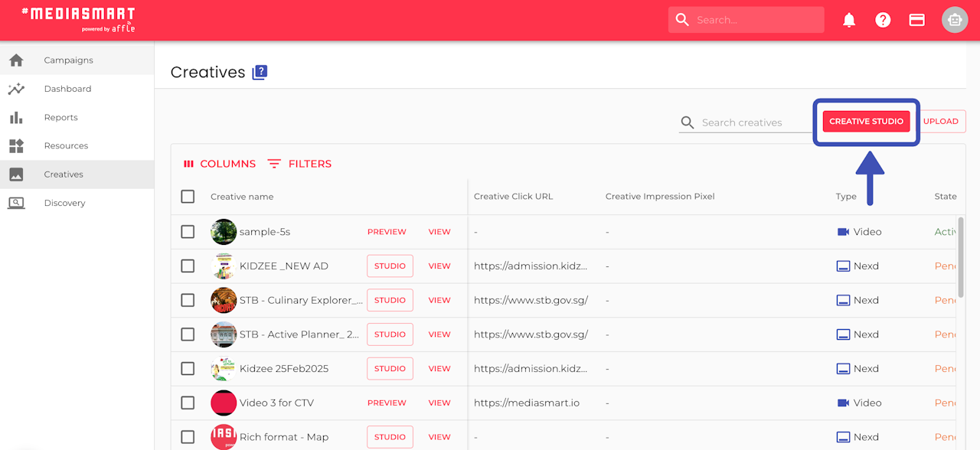Click the Reports bar chart icon
This screenshot has width=980, height=450.
(16, 117)
